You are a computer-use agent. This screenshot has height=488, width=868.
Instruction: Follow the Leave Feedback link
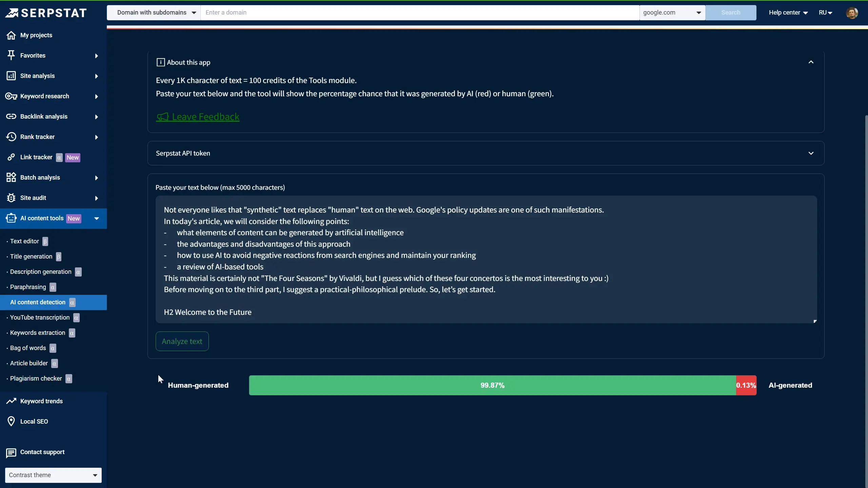(205, 117)
